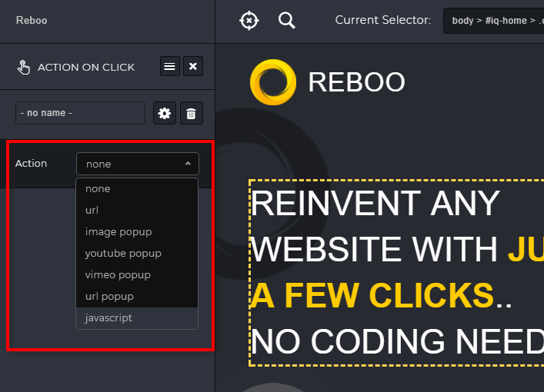The image size is (544, 392).
Task: Click the Reboo panel title
Action: [32, 21]
